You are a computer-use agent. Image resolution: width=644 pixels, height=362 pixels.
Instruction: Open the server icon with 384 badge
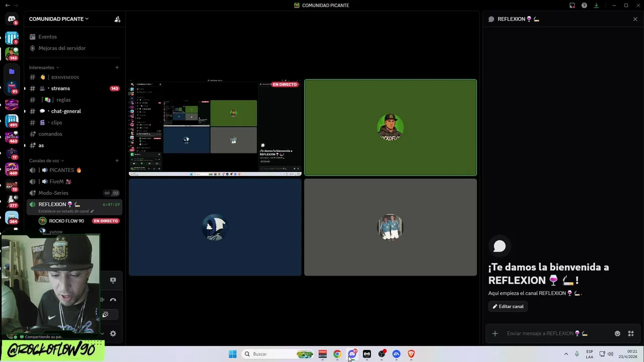(x=12, y=217)
